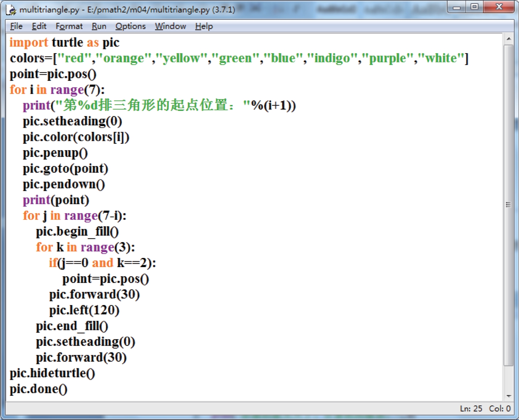Click the "indigo" string in colors list
Viewport: 519px width, 420px height.
coord(332,58)
